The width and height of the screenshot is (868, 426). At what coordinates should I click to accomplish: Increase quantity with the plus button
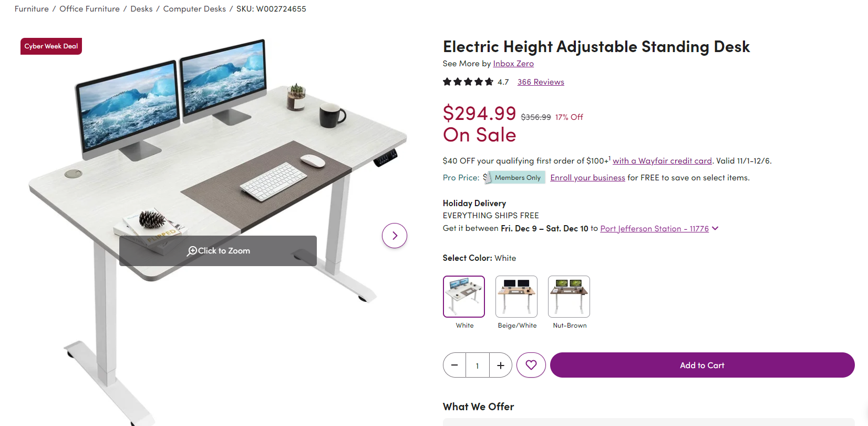[501, 365]
